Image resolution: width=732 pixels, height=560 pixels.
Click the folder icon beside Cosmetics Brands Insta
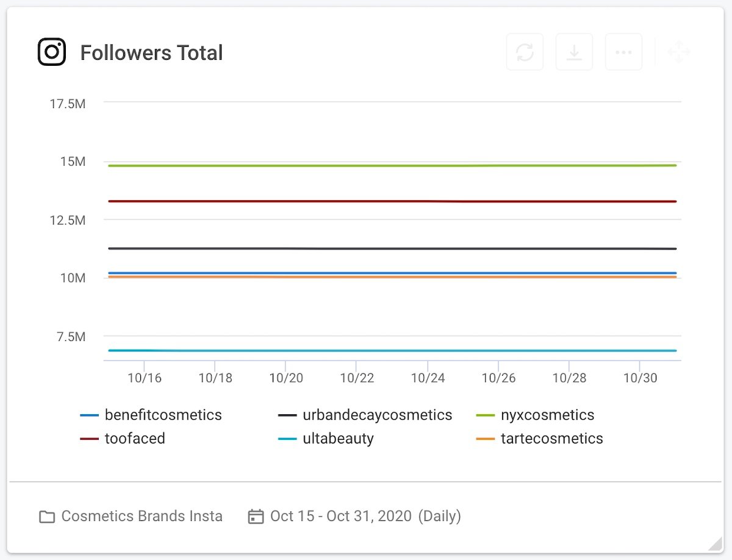[x=47, y=517]
